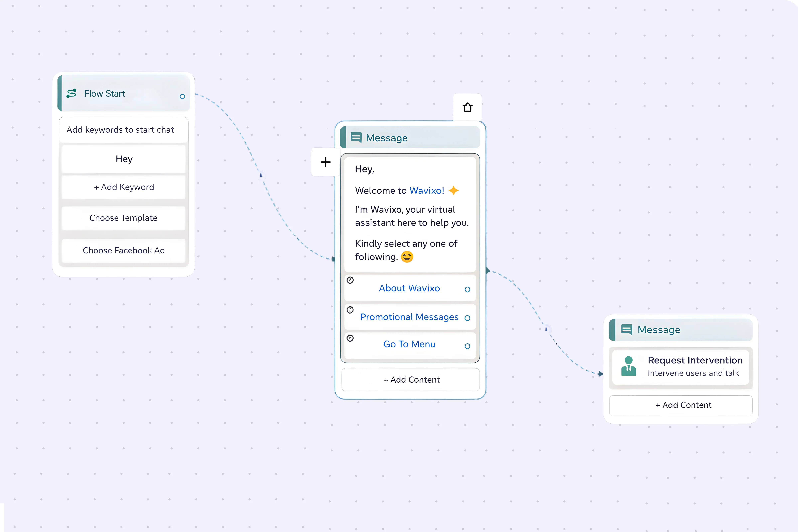Click the chat icon in the center Message header

(x=356, y=138)
